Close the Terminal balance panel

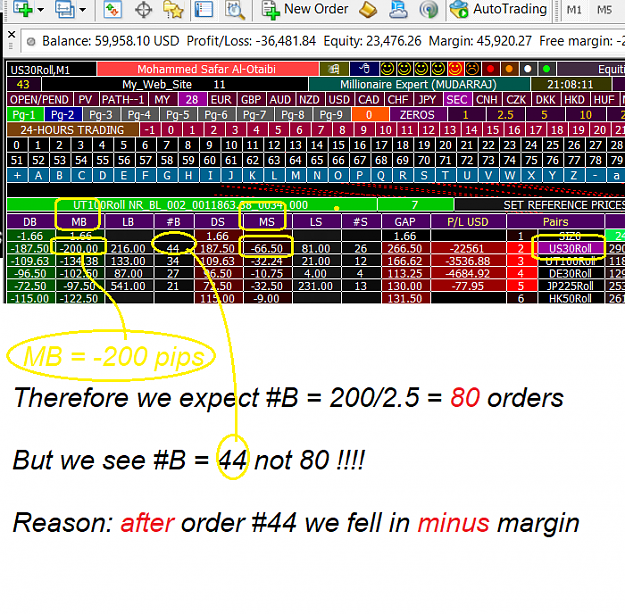tap(12, 34)
